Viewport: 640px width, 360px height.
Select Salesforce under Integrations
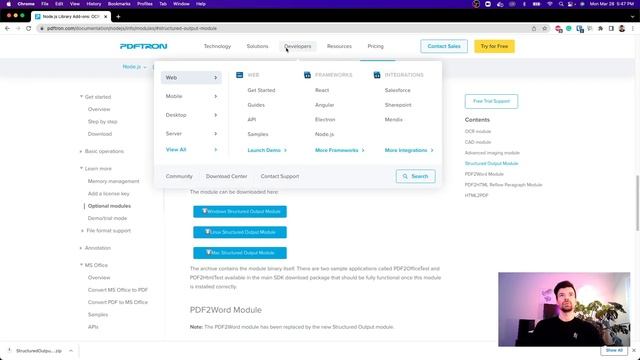point(398,90)
